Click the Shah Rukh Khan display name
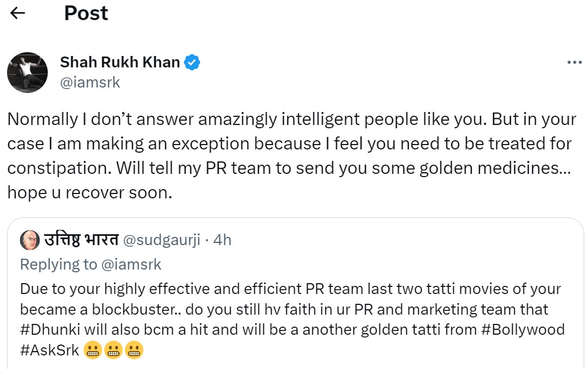 coord(120,62)
